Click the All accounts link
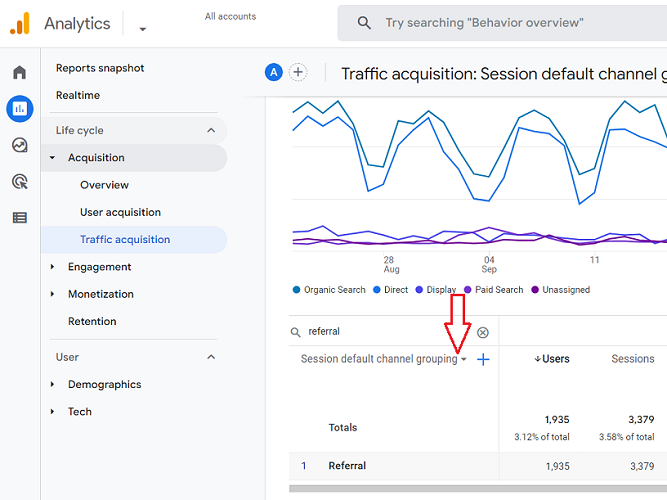667x500 pixels. click(230, 16)
